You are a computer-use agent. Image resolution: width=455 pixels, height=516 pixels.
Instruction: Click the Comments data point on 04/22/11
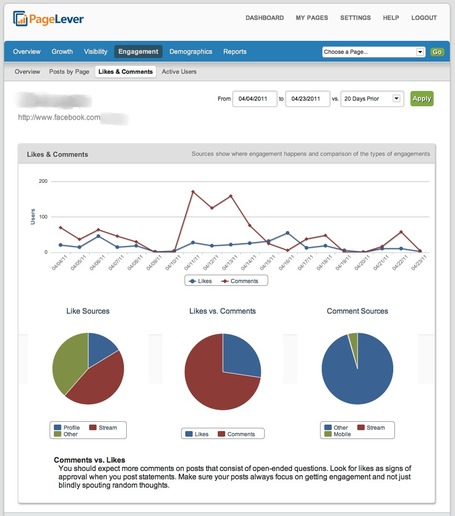tap(401, 232)
